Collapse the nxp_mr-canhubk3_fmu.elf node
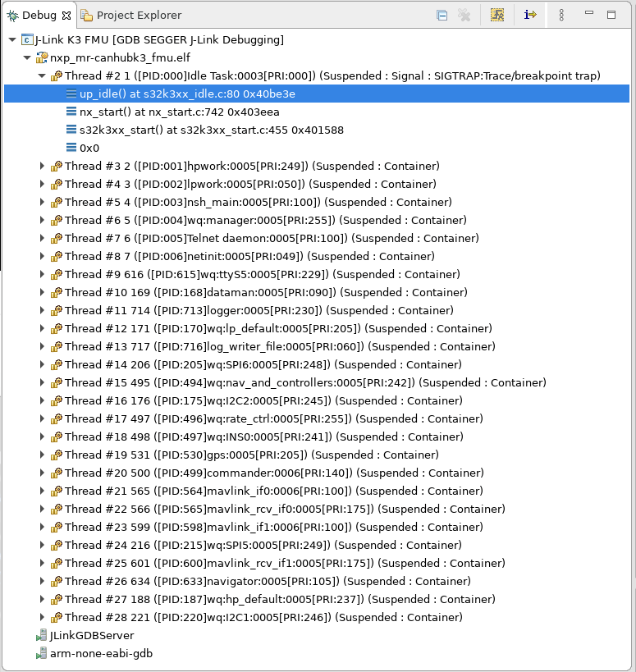Image resolution: width=636 pixels, height=672 pixels. pyautogui.click(x=27, y=57)
